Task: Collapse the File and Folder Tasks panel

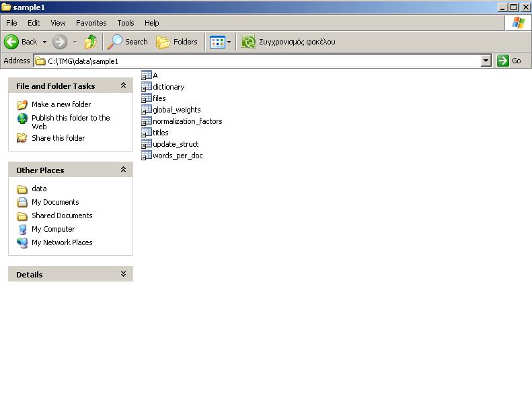Action: [x=123, y=86]
